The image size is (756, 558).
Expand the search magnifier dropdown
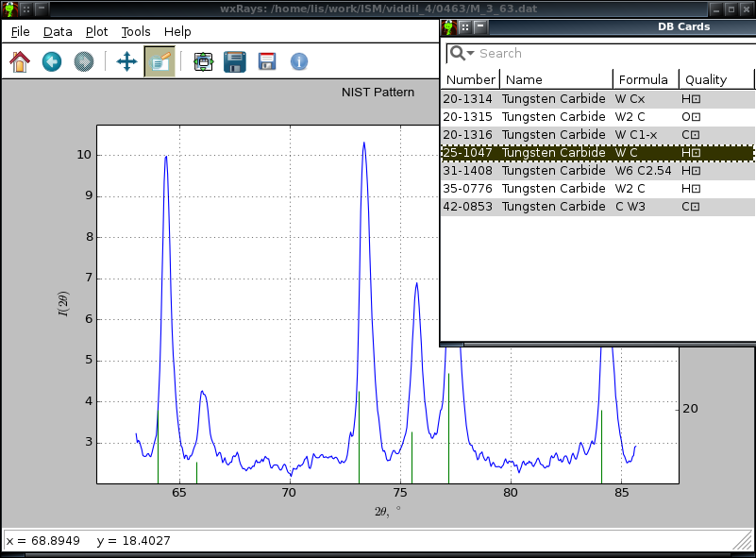tap(461, 54)
